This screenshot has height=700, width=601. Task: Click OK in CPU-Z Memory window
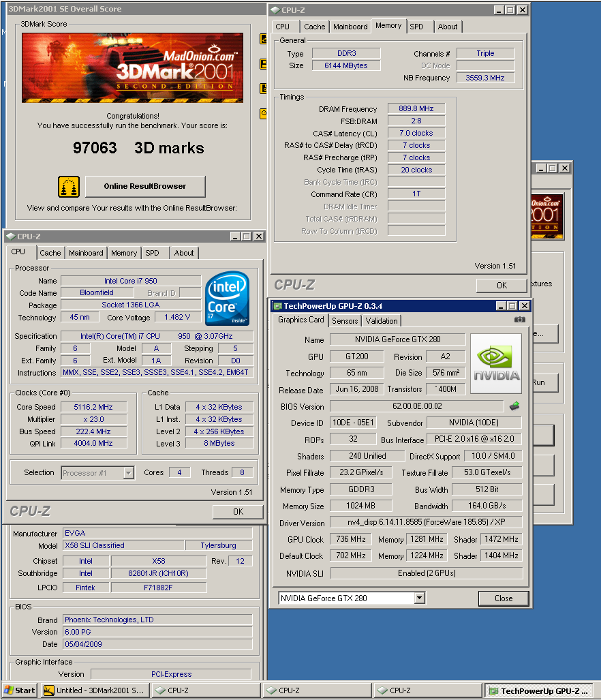(x=502, y=286)
